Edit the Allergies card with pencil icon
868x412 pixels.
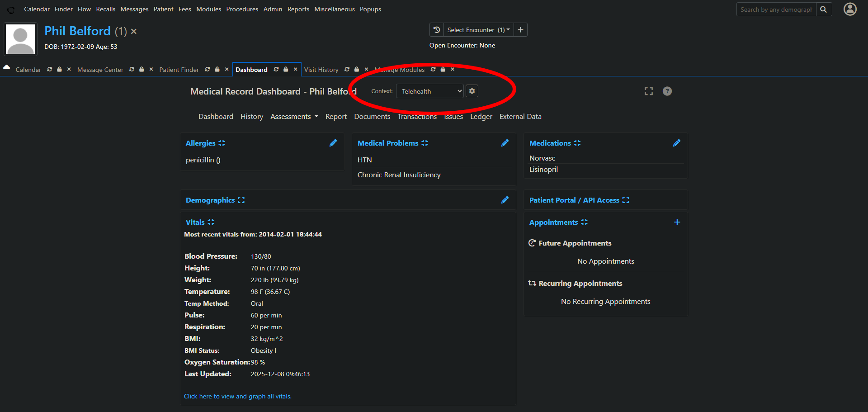(333, 143)
